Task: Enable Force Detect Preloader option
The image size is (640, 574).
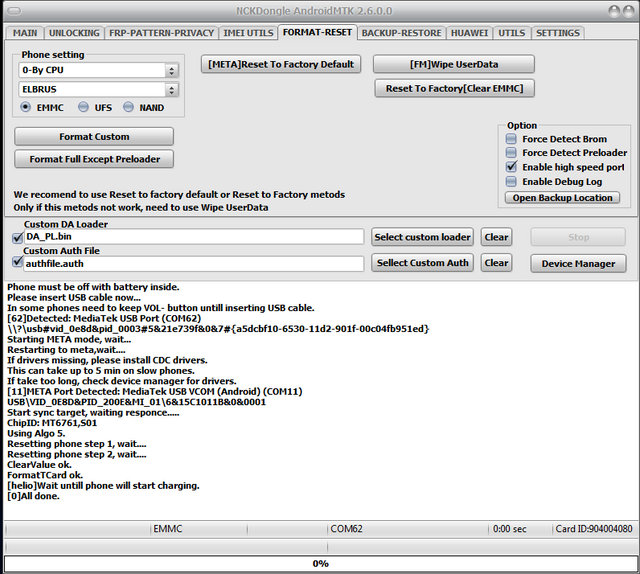Action: (x=511, y=153)
